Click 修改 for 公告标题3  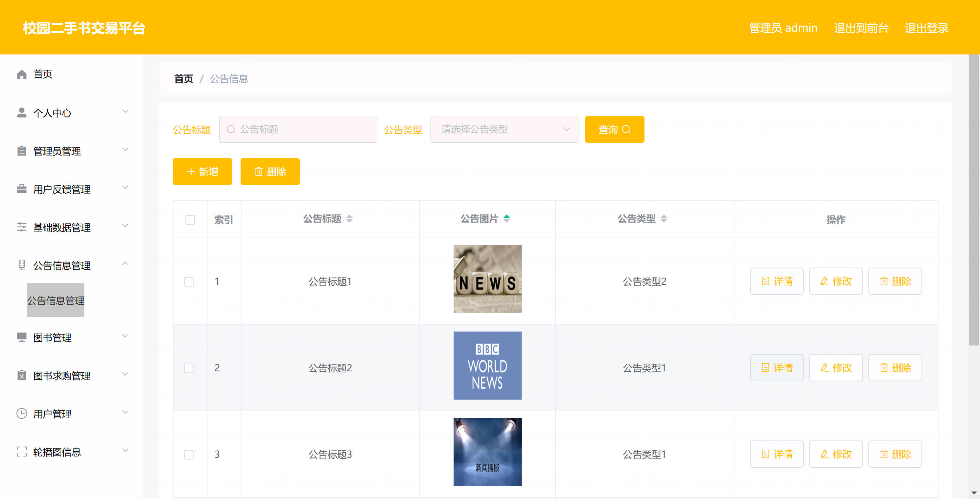pyautogui.click(x=836, y=454)
